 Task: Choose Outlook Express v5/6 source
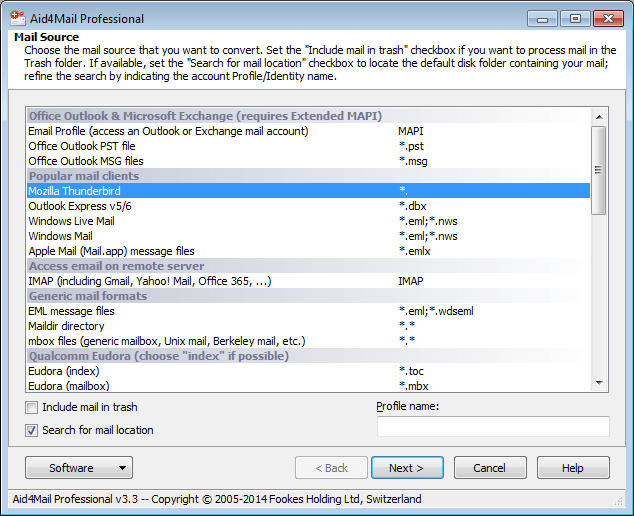pos(308,206)
